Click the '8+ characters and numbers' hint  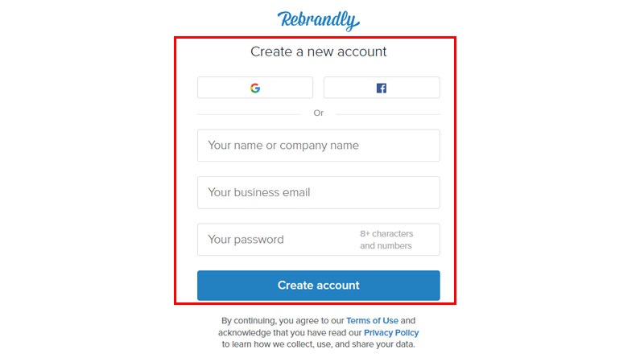click(x=386, y=240)
